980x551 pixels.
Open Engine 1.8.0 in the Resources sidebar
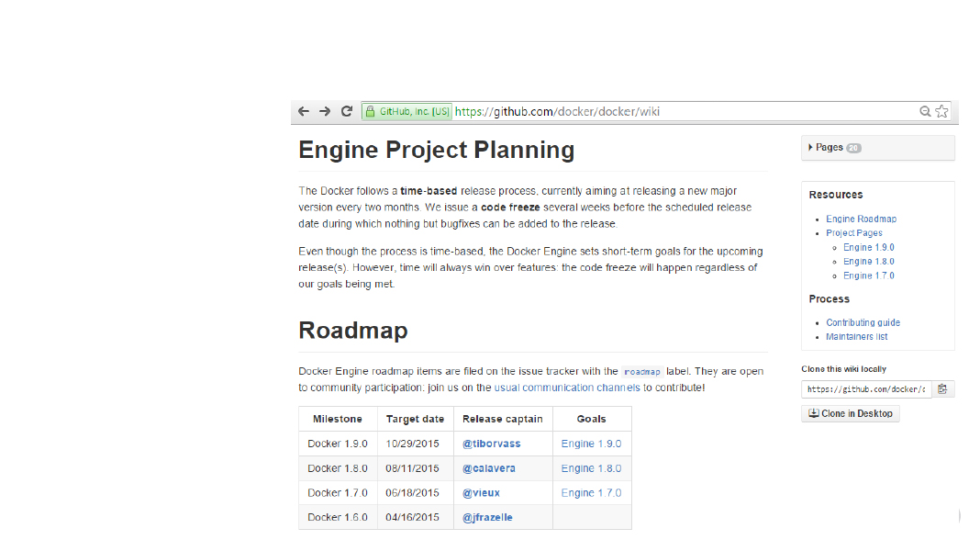[x=869, y=262]
